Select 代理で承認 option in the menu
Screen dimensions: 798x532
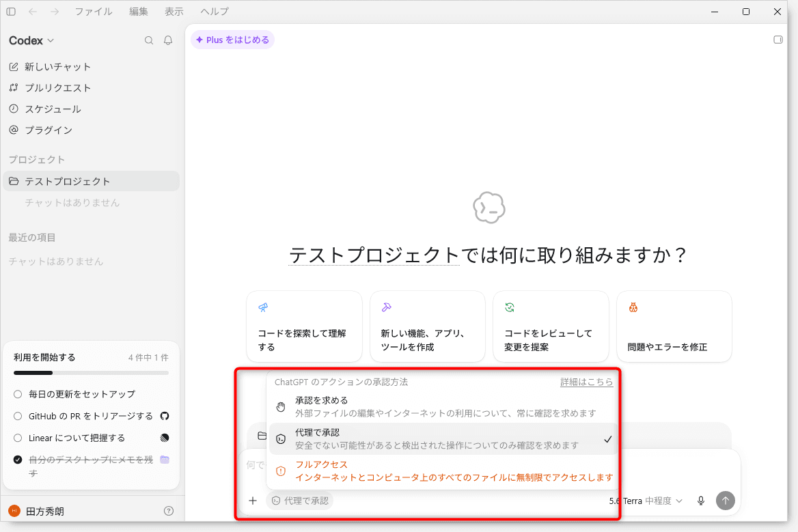click(442, 439)
